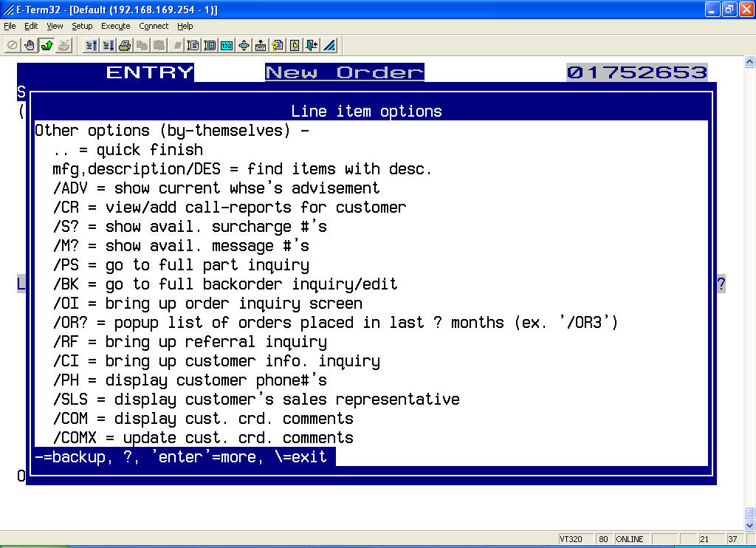Click the '/COM = display cust. crd. comments' line

point(203,419)
